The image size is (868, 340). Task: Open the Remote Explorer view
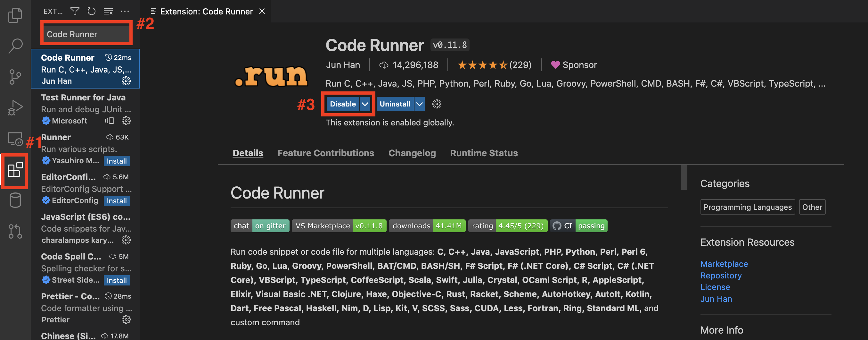click(15, 139)
